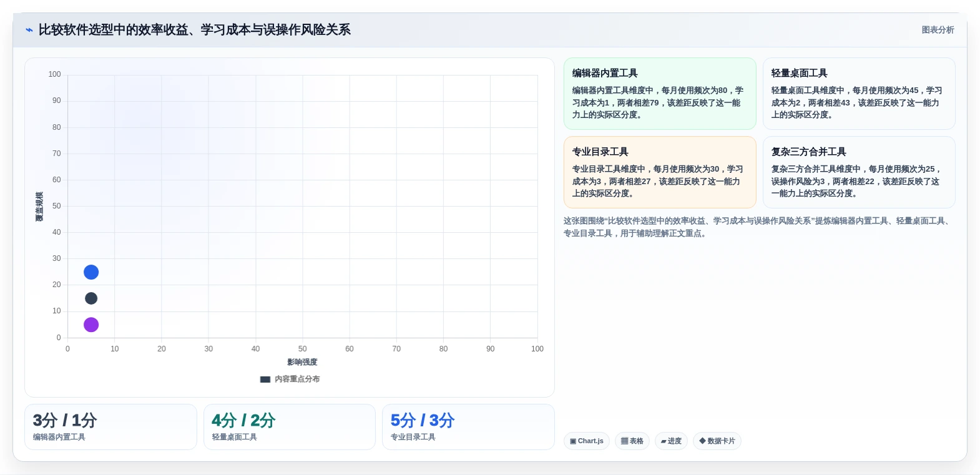This screenshot has height=475, width=980.
Task: Click the 覆盖规模 y-axis title
Action: coord(39,207)
